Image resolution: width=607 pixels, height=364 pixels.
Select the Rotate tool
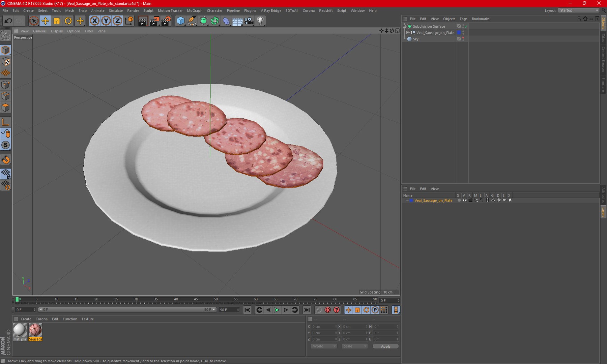68,21
